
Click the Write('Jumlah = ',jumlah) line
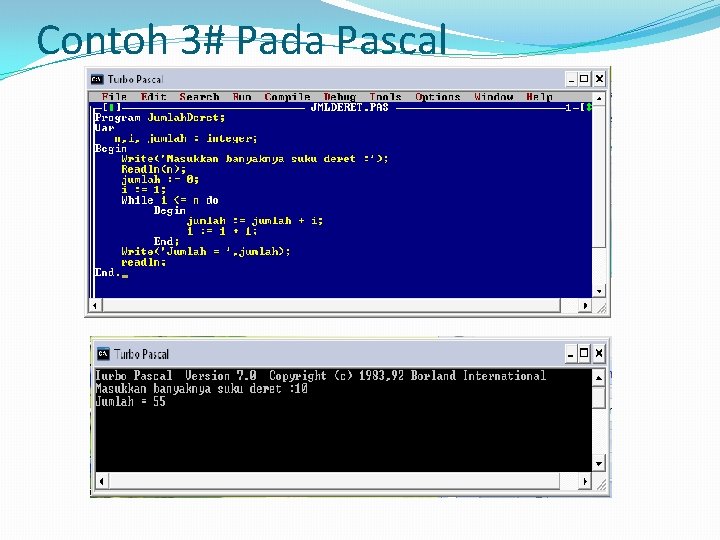click(x=206, y=252)
